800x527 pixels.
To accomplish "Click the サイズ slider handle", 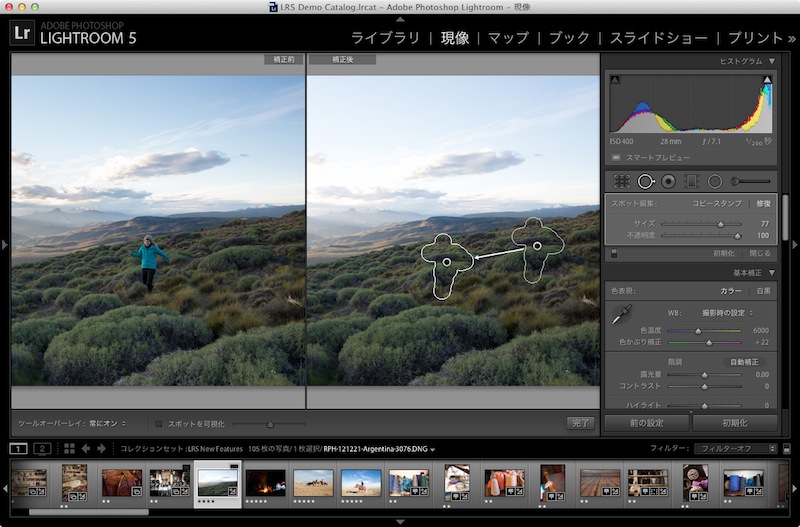I will pos(721,224).
